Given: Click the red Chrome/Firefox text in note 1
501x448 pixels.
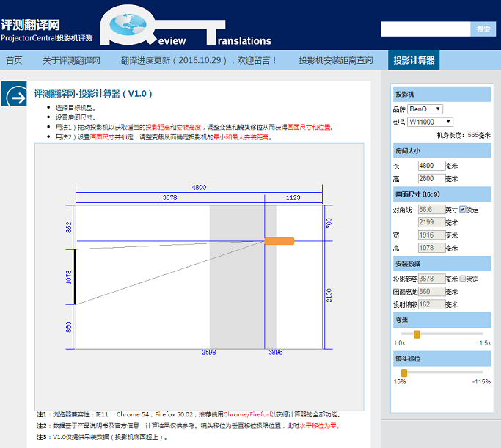Looking at the screenshot, I should point(246,414).
